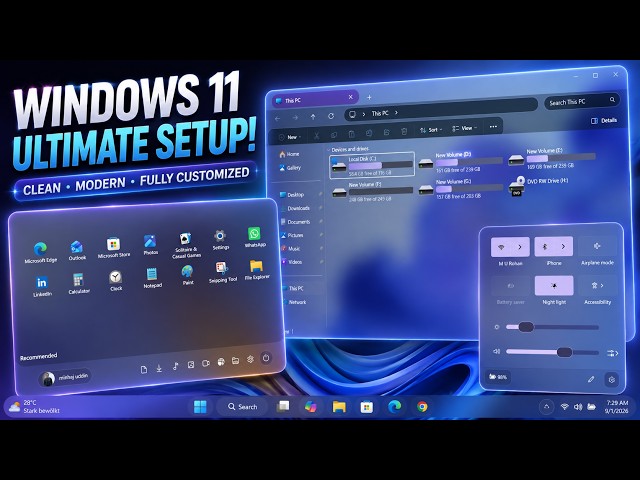Screen dimensions: 640x480
Task: Click the Search This PC field
Action: coord(582,101)
